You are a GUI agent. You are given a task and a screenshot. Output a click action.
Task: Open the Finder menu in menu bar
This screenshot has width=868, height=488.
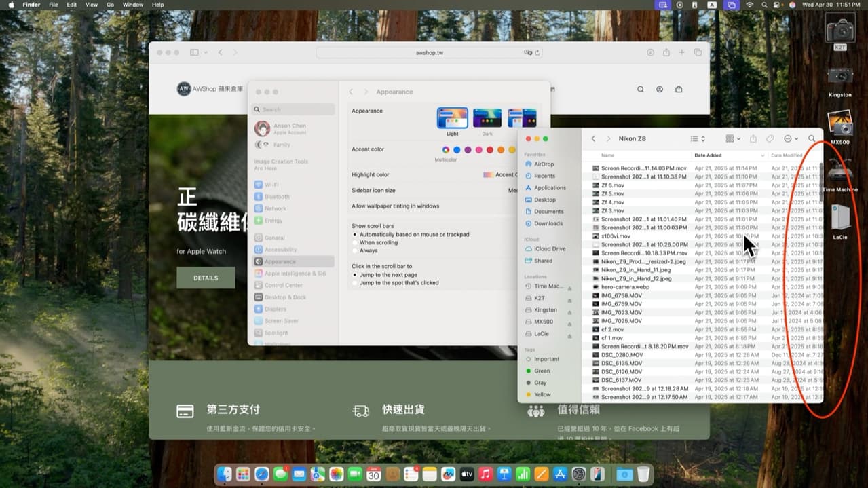pos(32,5)
